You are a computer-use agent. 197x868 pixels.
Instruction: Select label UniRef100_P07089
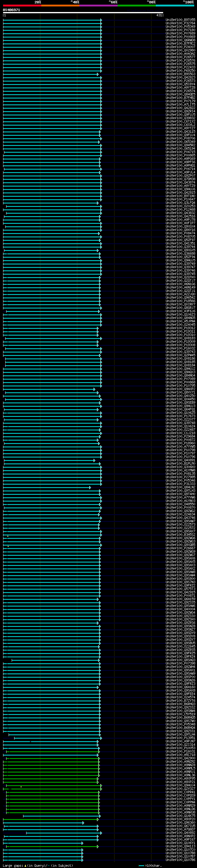click(x=180, y=379)
